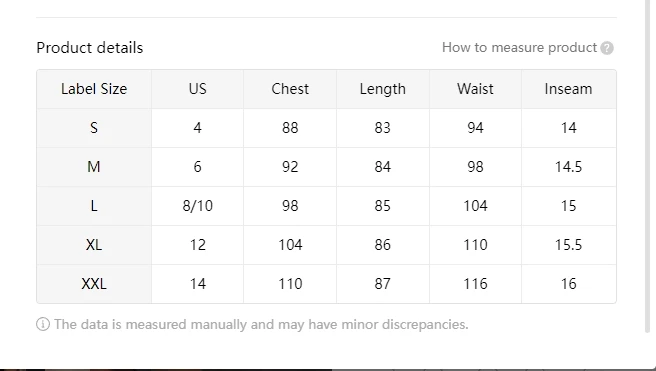The height and width of the screenshot is (371, 656).
Task: Click the info icon beside the disclaimer
Action: pyautogui.click(x=43, y=324)
